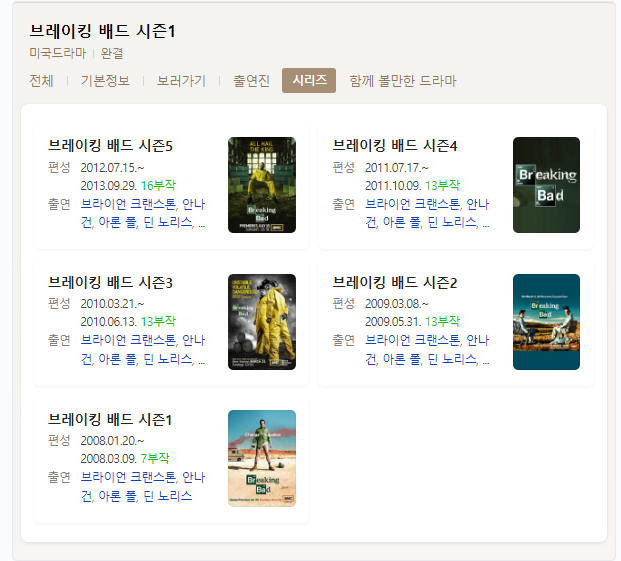Screen dimensions: 621x561
Task: Click 딘 노리스 in the Season 3 cast
Action: 168,359
